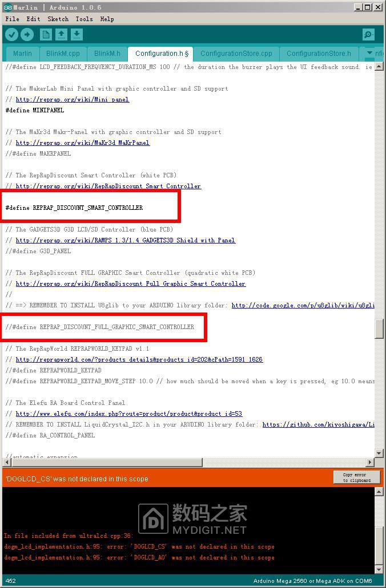Image resolution: width=386 pixels, height=588 pixels.
Task: Click the editor vertical scrollbar down arrow
Action: [x=379, y=453]
